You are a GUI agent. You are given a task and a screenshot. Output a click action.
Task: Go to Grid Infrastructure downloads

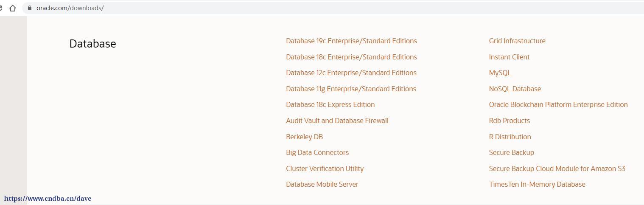(517, 41)
